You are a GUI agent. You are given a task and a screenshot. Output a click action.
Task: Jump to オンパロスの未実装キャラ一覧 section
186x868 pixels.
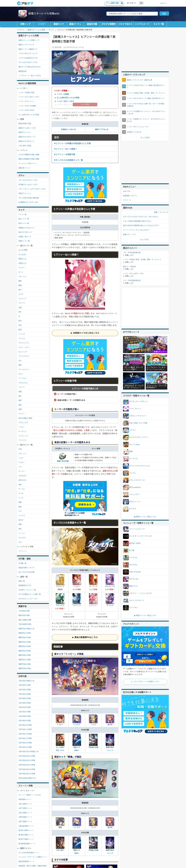(x=68, y=160)
